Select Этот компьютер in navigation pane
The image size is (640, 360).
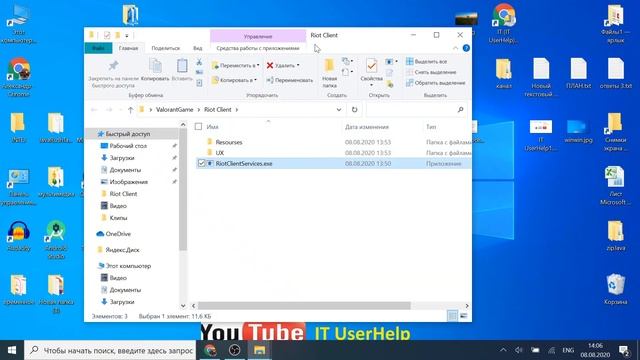point(124,266)
